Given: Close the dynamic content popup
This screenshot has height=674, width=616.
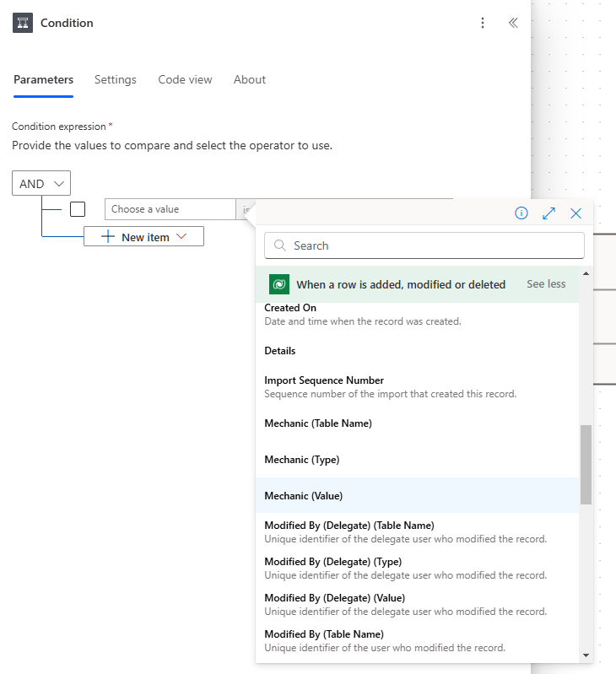Looking at the screenshot, I should pos(575,213).
